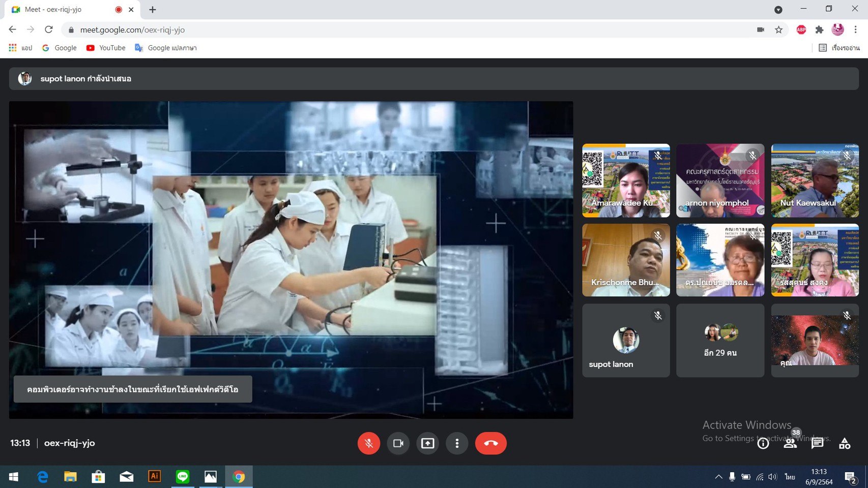The width and height of the screenshot is (868, 488).
Task: Open the Google bookmark link
Action: click(60, 48)
